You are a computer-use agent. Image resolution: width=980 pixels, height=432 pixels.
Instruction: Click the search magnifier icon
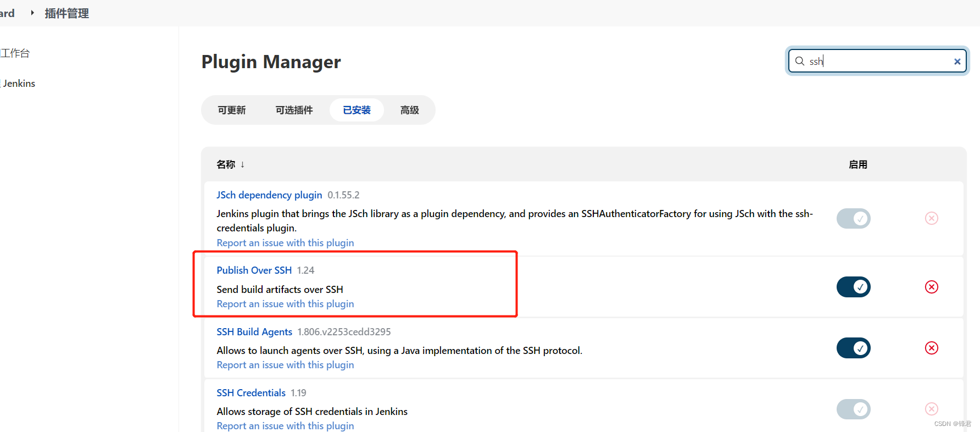point(800,61)
